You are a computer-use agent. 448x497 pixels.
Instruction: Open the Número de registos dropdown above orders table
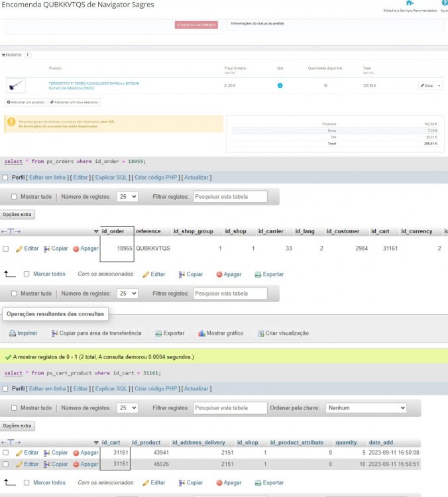[127, 197]
